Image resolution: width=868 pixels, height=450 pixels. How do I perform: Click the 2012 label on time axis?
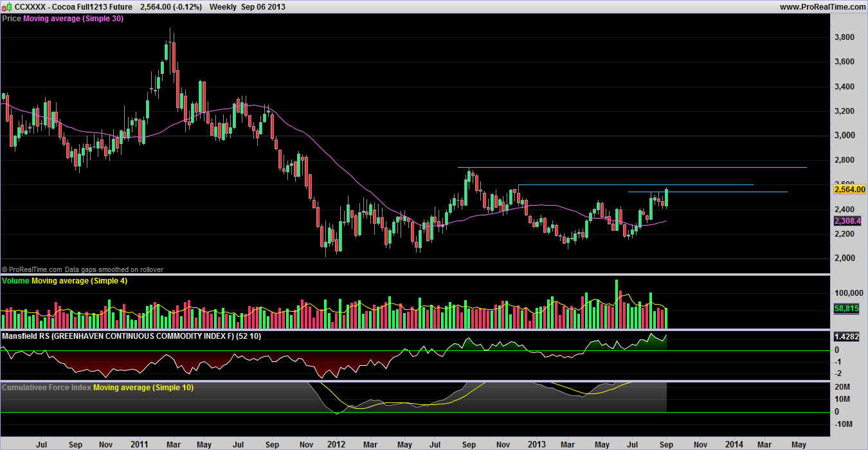[x=337, y=444]
